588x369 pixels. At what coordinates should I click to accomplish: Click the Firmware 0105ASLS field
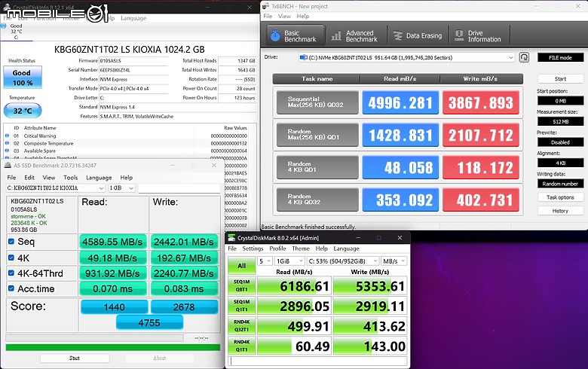(x=134, y=61)
